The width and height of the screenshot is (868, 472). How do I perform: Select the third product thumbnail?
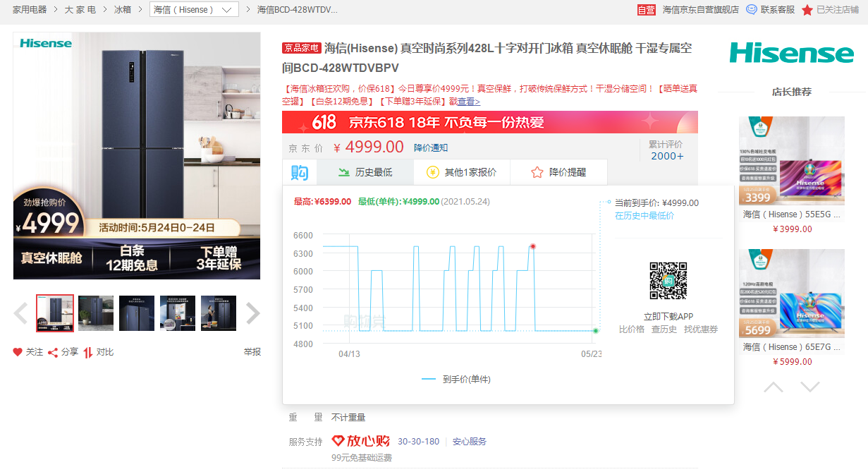click(x=137, y=313)
